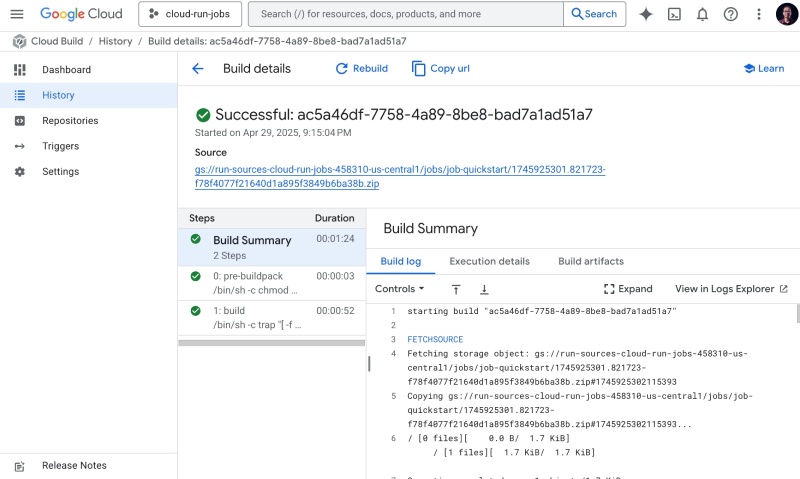The height and width of the screenshot is (479, 800).
Task: Click the 'Started on Apr 29, 2025' text
Action: pos(273,133)
